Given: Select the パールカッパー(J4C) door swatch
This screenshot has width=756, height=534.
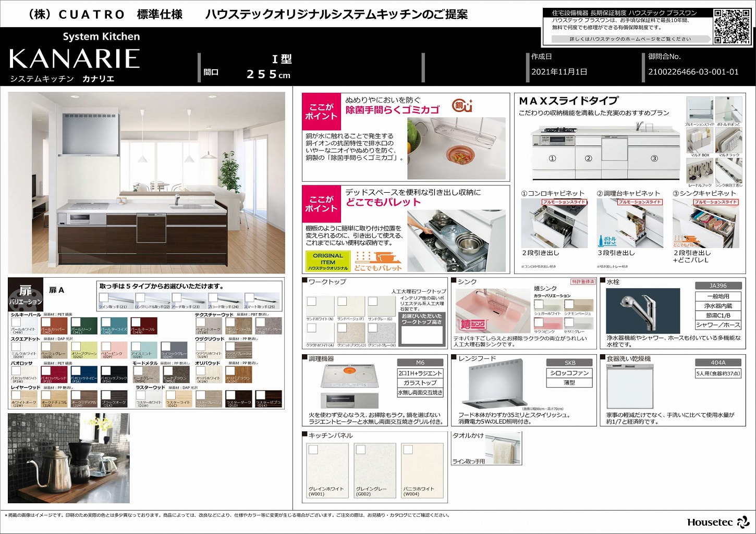Looking at the screenshot, I should [54, 326].
